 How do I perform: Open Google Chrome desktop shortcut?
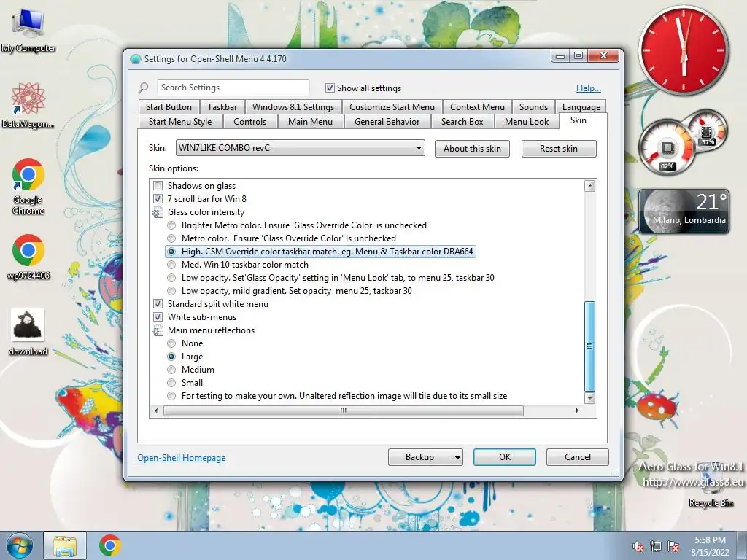coord(28,186)
